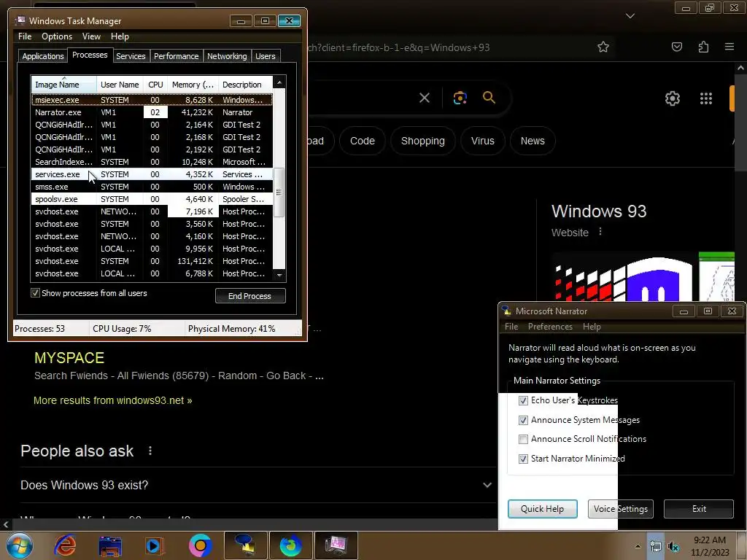Screen dimensions: 747x560
Task: Open the Google apps grid
Action: click(x=706, y=98)
